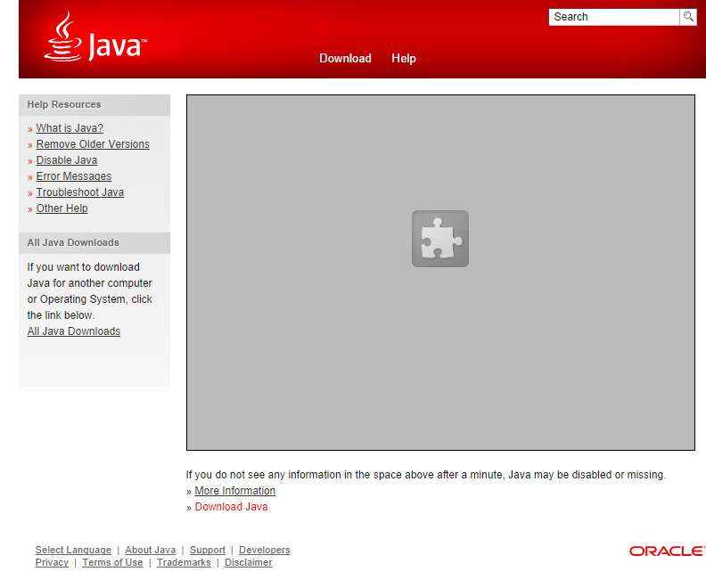Choose Select Language in the footer

click(x=73, y=550)
